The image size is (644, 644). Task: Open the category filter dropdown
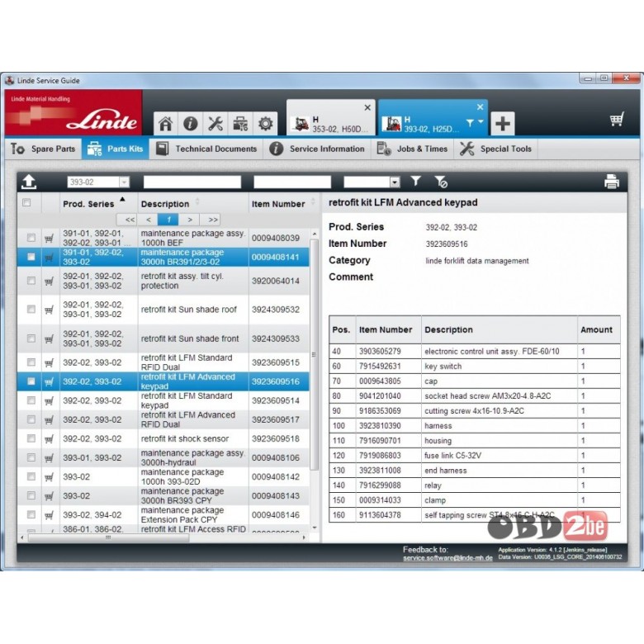[395, 182]
